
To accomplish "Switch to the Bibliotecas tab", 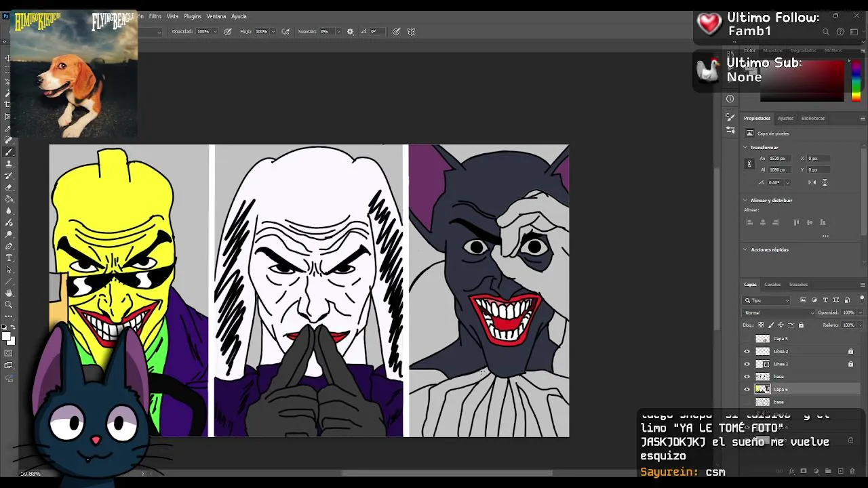I will (x=813, y=118).
